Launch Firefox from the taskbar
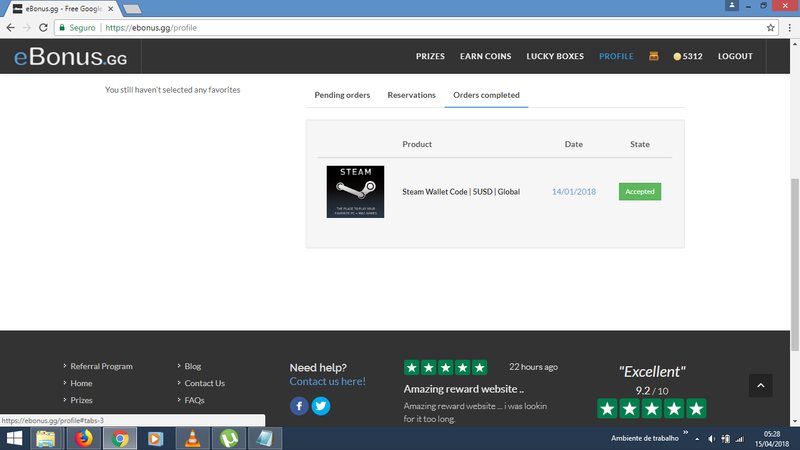This screenshot has width=800, height=450. 84,439
